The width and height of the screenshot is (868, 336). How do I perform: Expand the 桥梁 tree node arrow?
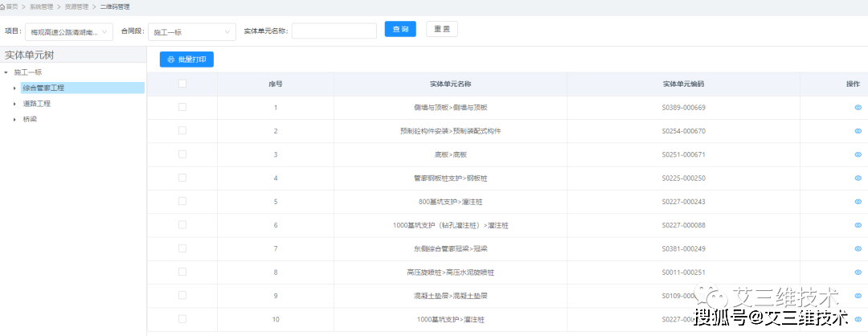point(14,119)
